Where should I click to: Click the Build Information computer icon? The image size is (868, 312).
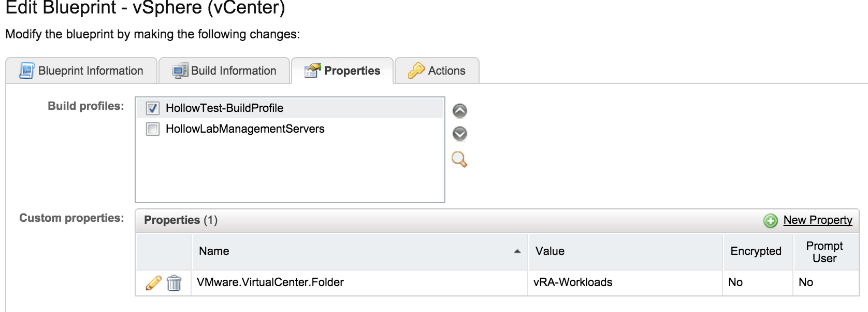click(x=180, y=70)
